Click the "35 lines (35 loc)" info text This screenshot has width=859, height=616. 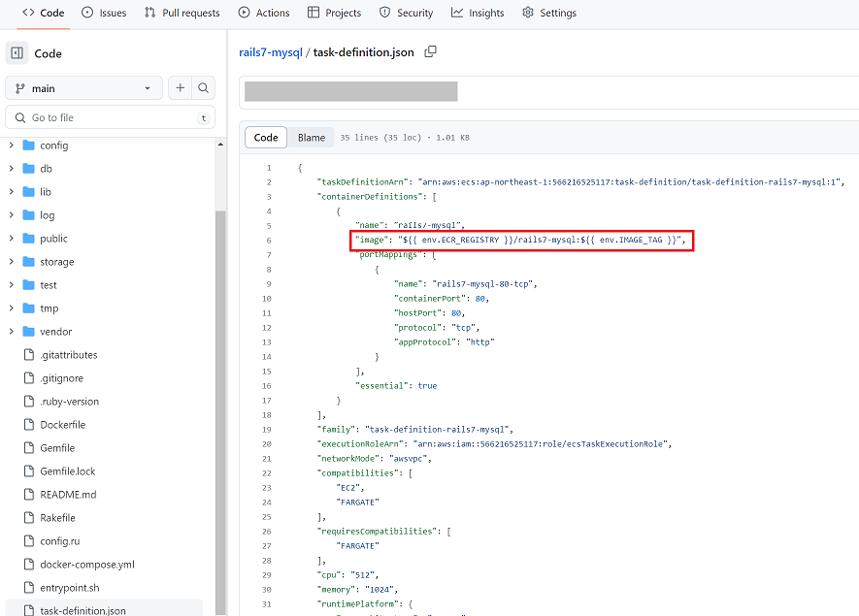(380, 138)
